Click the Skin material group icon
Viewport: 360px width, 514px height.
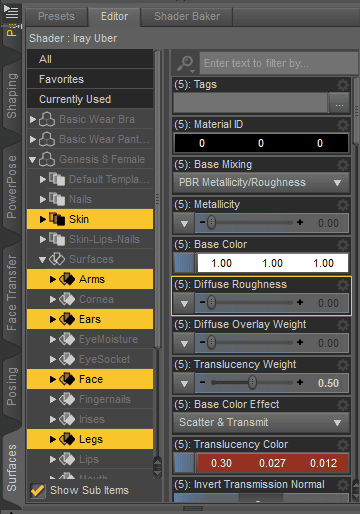[57, 219]
